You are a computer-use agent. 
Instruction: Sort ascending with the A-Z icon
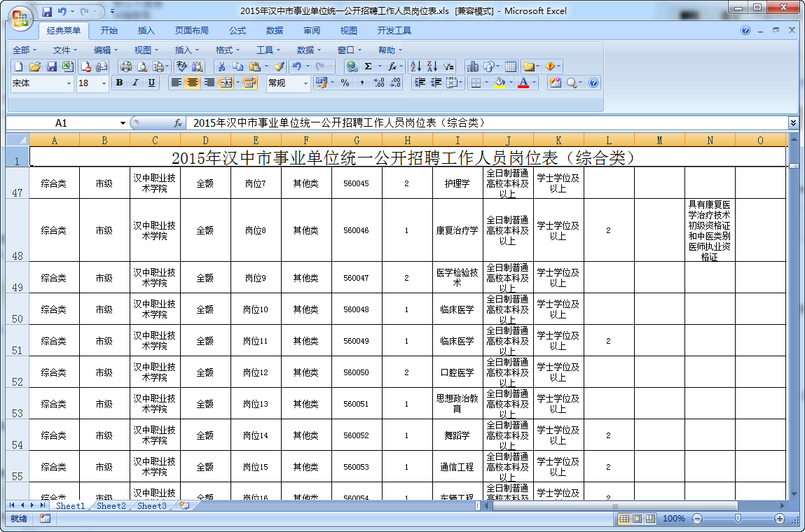[416, 66]
